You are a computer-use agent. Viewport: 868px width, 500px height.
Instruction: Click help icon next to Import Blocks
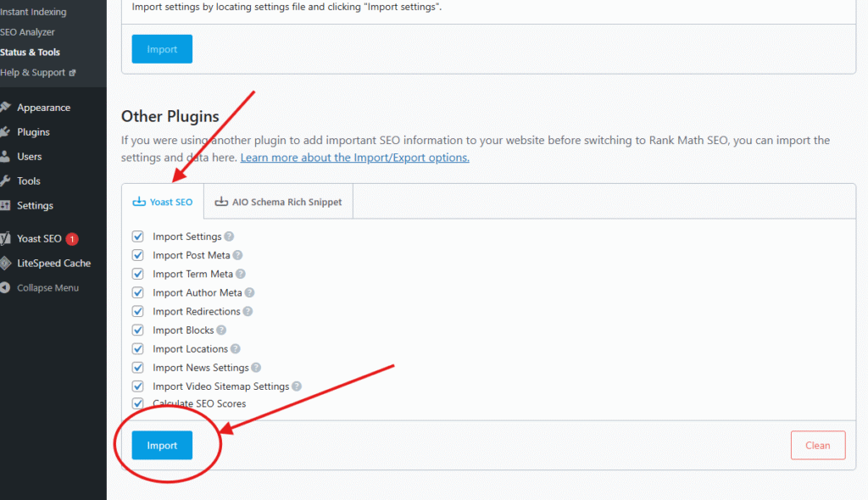click(221, 330)
